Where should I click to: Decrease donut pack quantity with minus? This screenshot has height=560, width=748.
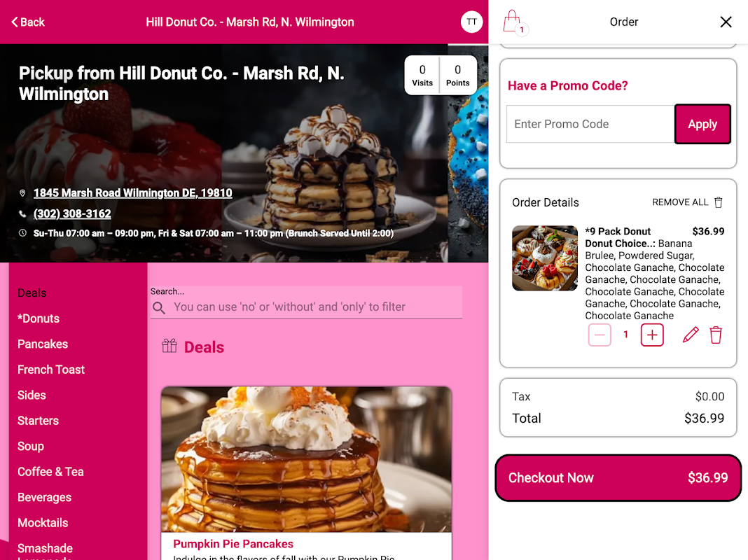600,335
